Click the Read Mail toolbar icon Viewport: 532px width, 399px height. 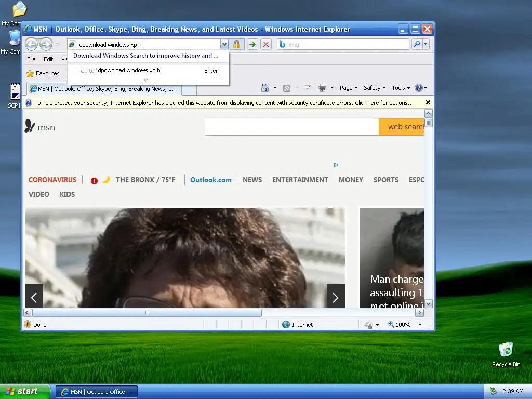click(x=308, y=88)
